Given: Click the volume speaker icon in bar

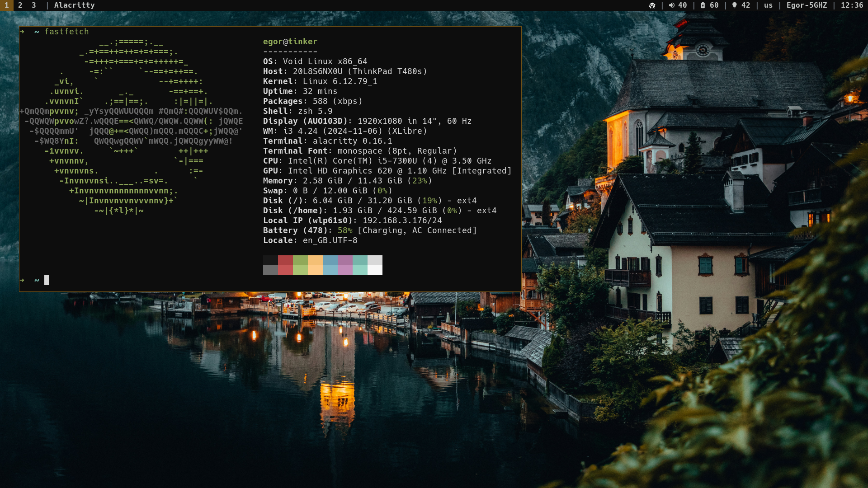Looking at the screenshot, I should (x=671, y=5).
